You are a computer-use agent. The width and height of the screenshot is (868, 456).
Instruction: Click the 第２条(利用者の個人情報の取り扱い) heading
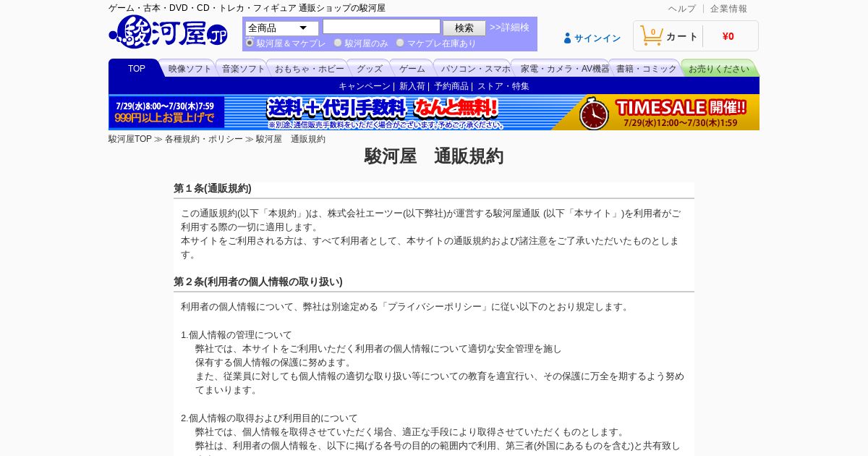[258, 282]
